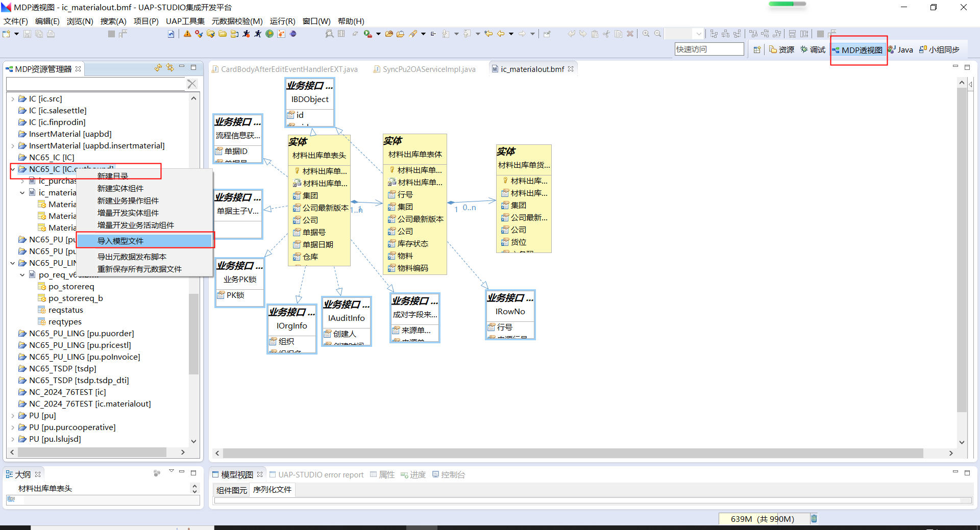Click the red X with brush icon
This screenshot has width=980, height=530.
[199, 34]
